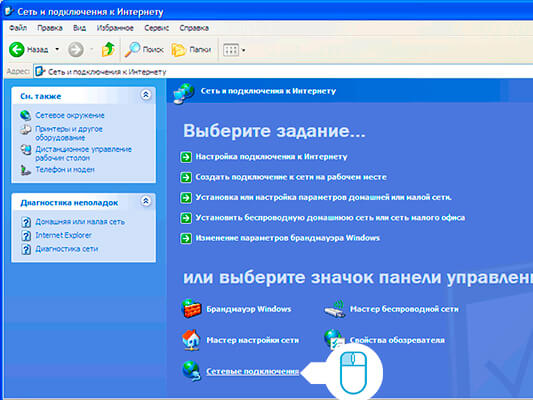This screenshot has width=533, height=400.
Task: Select 'Настройка подключения к Интернету' task
Action: [271, 157]
